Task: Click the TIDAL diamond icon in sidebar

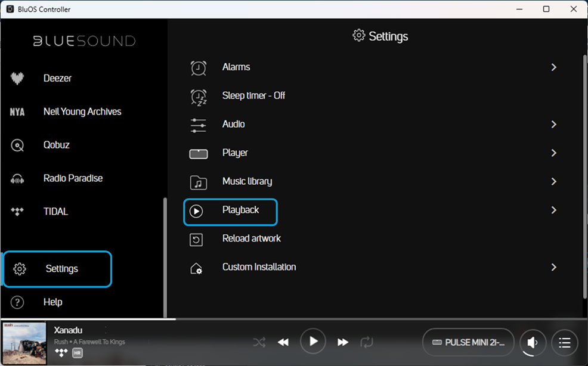Action: point(17,212)
